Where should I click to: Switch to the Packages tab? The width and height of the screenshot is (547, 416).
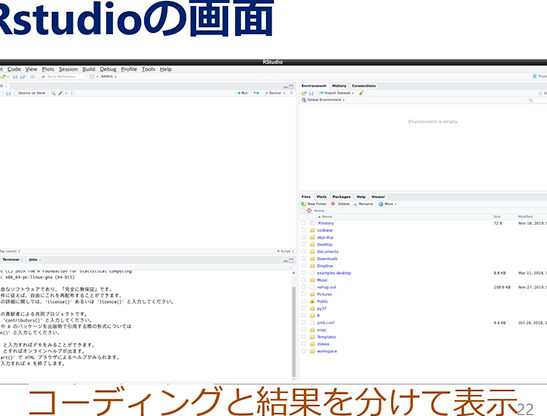pos(341,197)
